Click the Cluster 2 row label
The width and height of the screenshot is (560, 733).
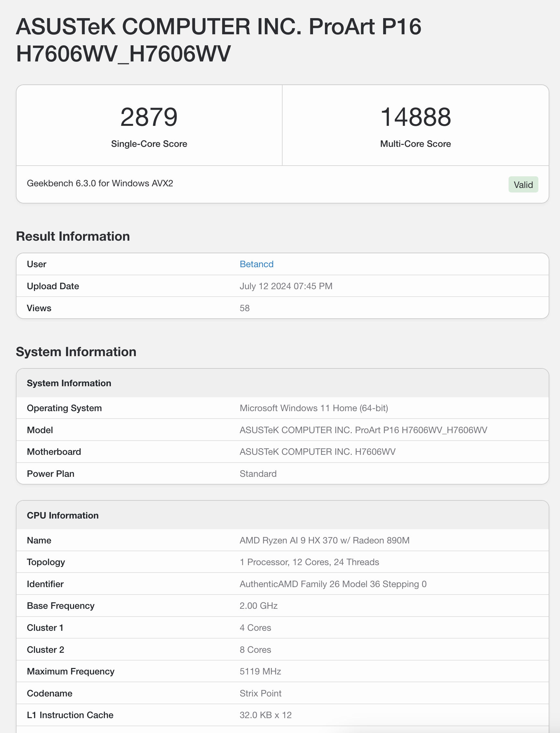point(45,650)
